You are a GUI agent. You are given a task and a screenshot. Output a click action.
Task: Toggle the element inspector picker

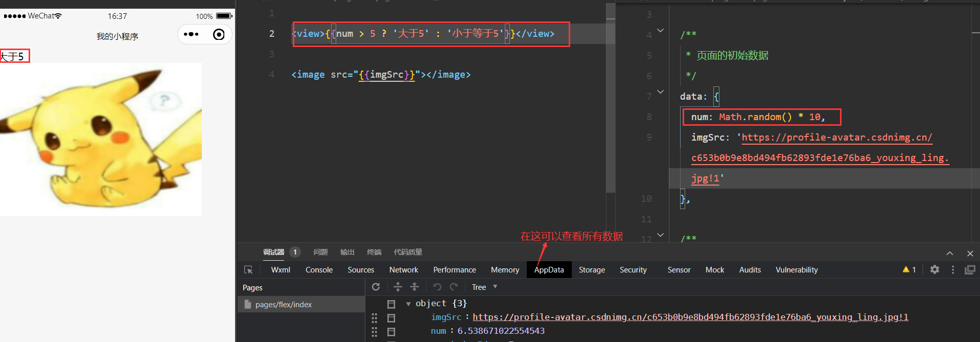248,269
